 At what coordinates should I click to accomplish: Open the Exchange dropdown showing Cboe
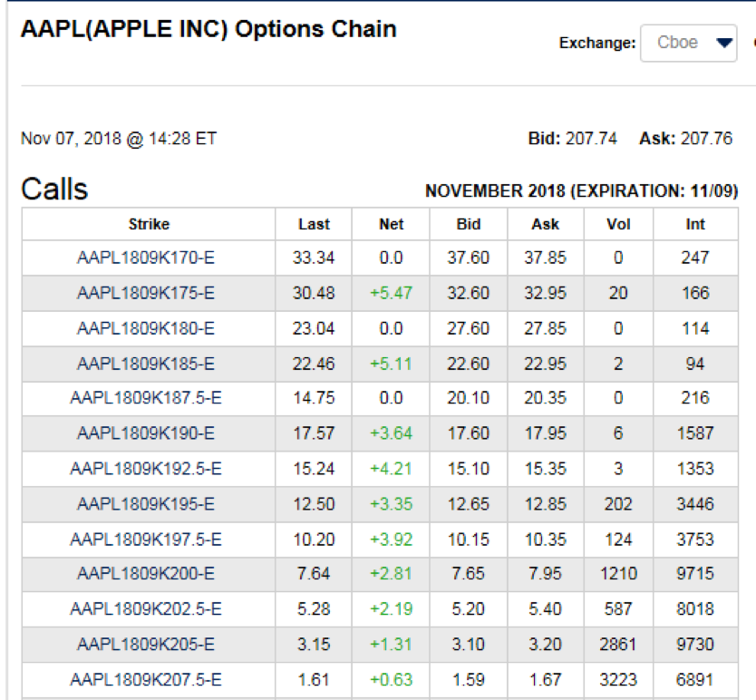click(689, 43)
